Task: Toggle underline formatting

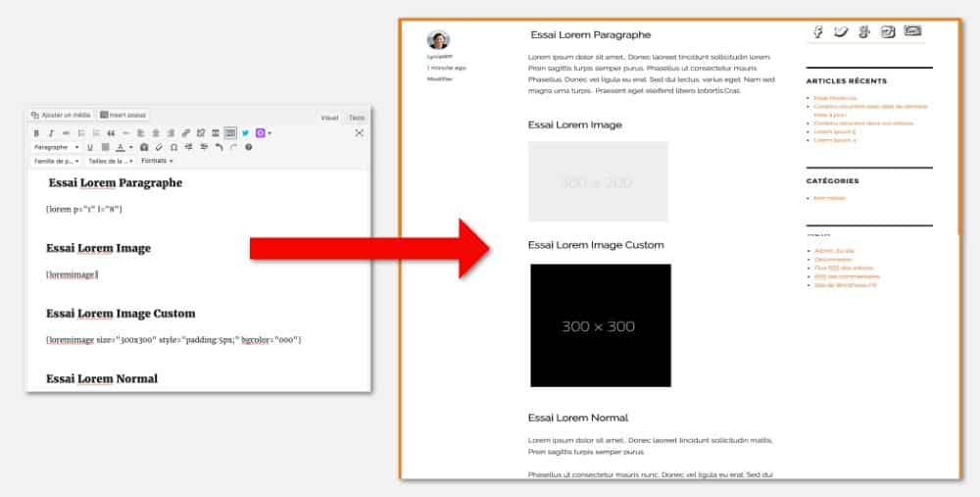Action: pyautogui.click(x=90, y=147)
